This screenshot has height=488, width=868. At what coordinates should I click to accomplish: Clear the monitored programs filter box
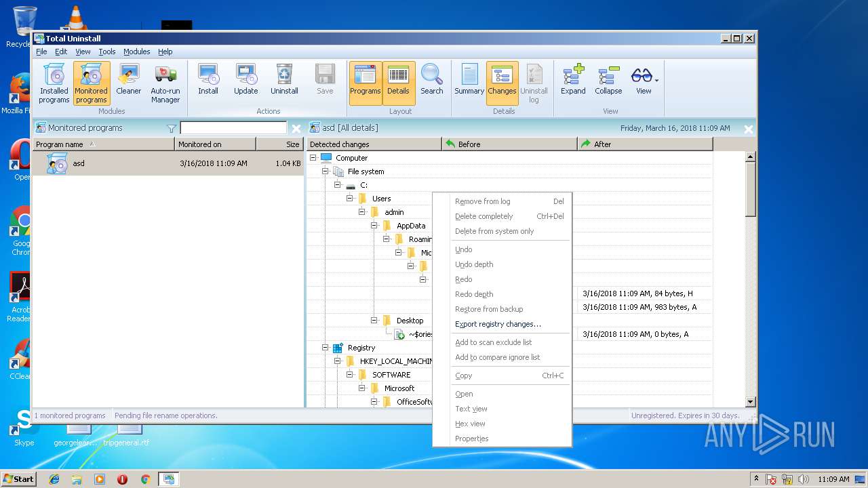coord(296,128)
